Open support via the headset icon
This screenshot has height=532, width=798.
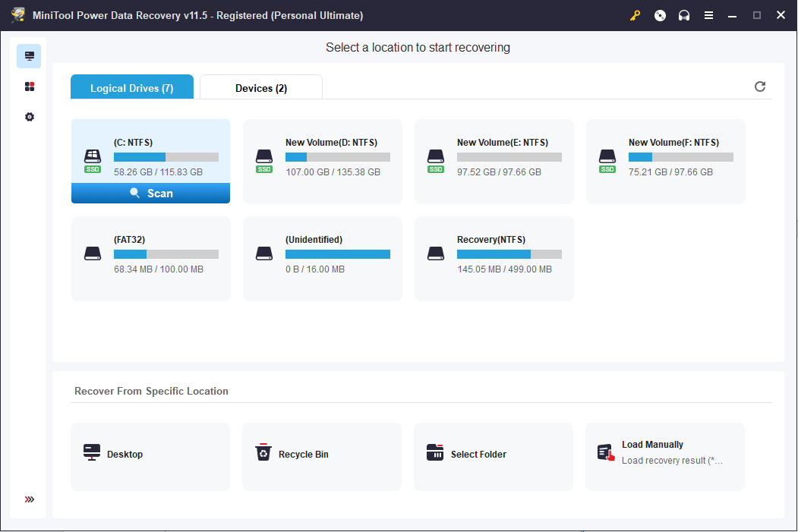[x=684, y=15]
